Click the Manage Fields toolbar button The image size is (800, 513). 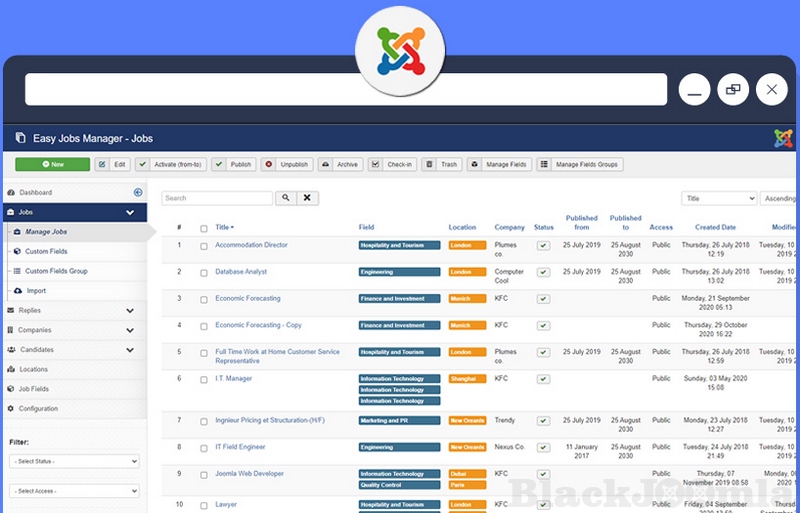[497, 164]
